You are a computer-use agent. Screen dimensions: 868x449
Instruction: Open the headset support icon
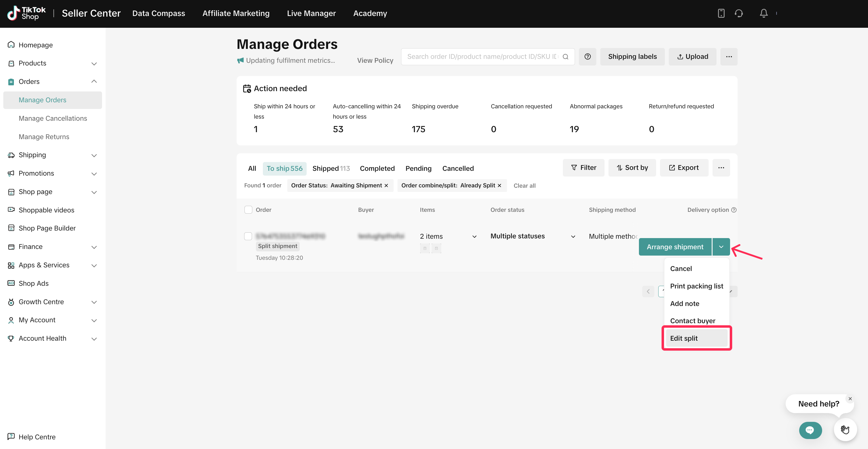pos(739,13)
